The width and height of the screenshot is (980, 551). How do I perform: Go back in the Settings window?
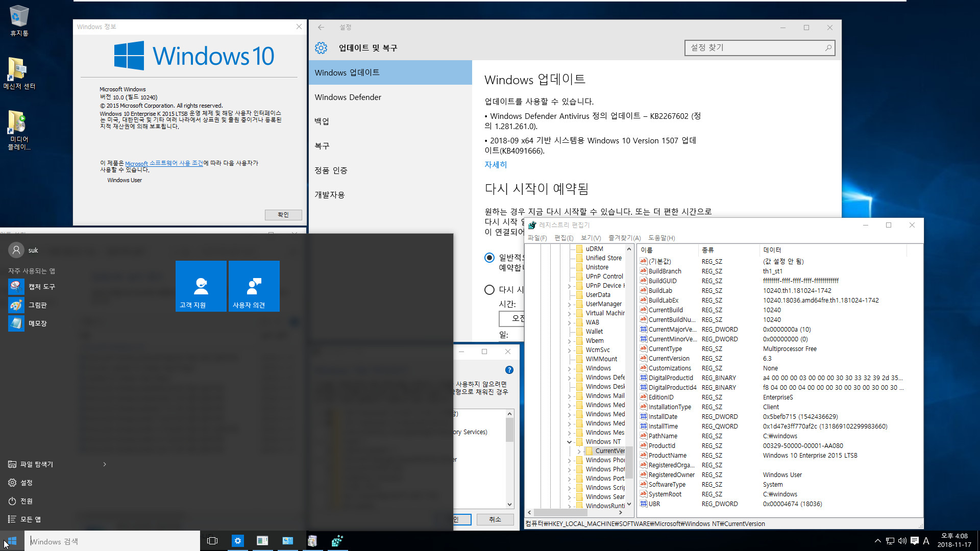(321, 28)
